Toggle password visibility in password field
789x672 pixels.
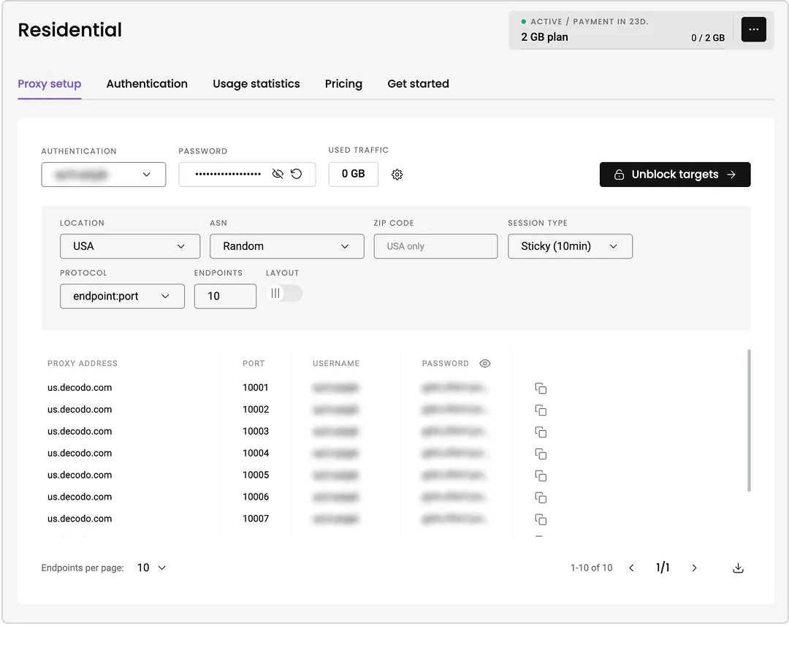click(x=278, y=175)
